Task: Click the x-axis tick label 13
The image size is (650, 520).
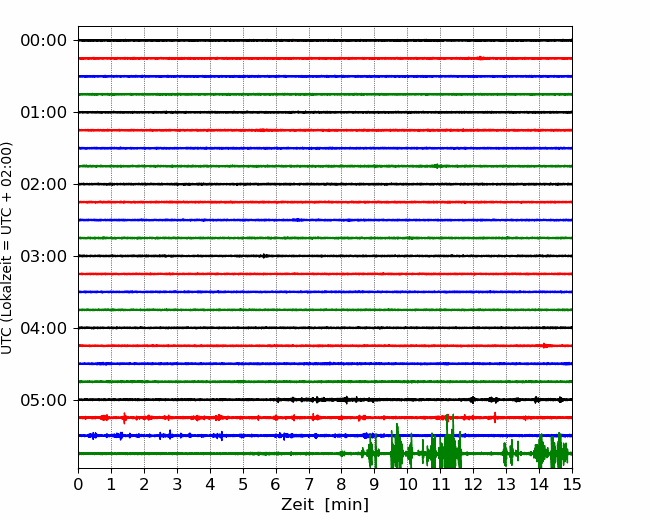Action: pos(506,484)
